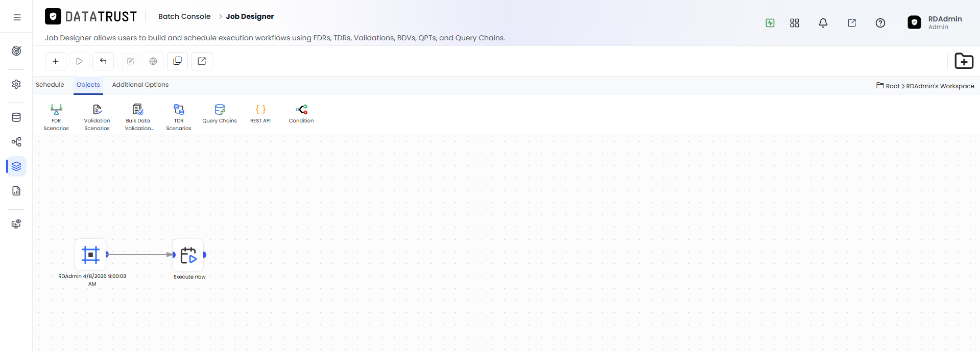Switch to the Additional Options tab
Viewport: 980px width, 352px height.
tap(140, 85)
